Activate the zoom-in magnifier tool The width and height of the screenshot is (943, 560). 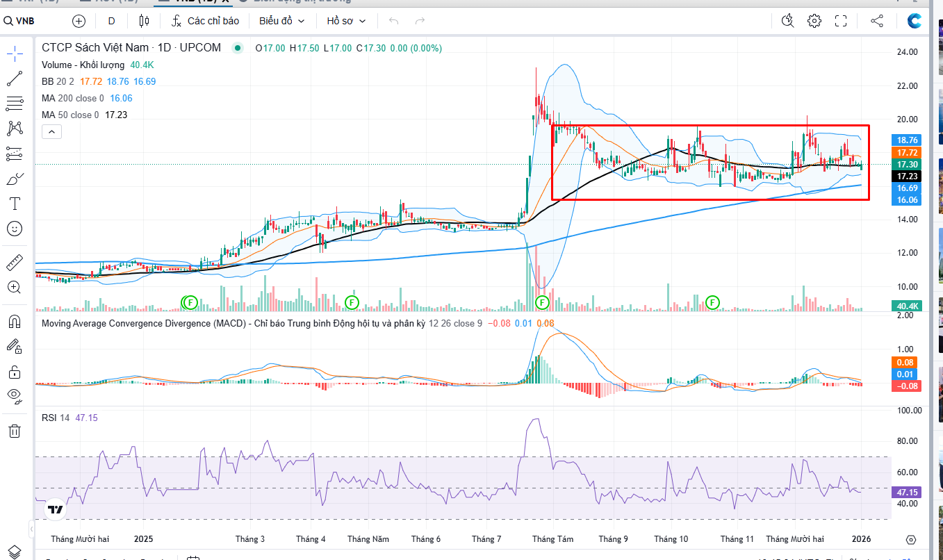(15, 287)
